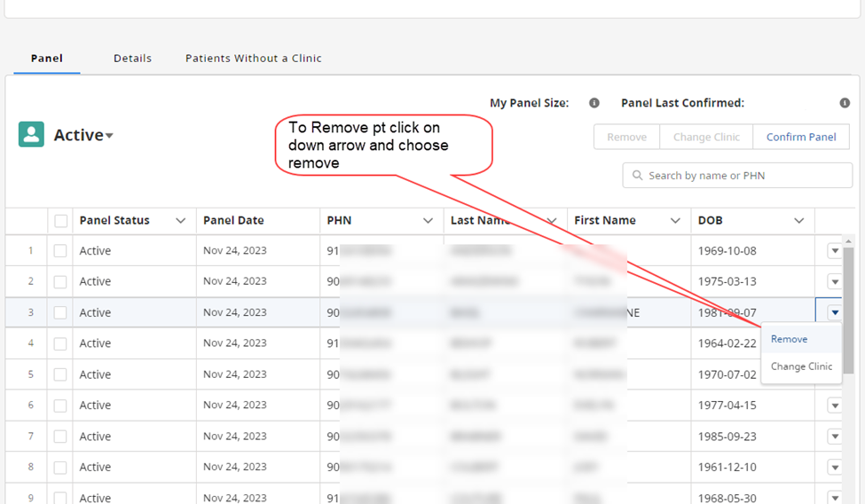Check the row 5 patient checkbox

click(60, 374)
